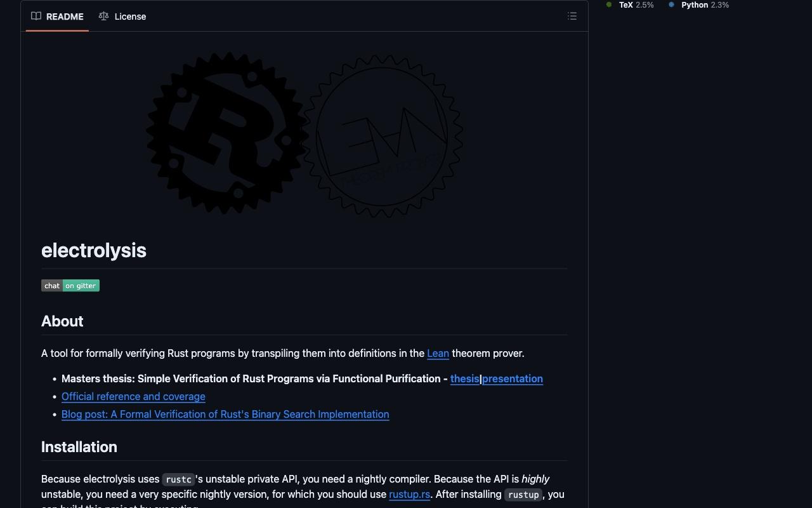Image resolution: width=812 pixels, height=508 pixels.
Task: Click the README book icon
Action: pyautogui.click(x=36, y=17)
